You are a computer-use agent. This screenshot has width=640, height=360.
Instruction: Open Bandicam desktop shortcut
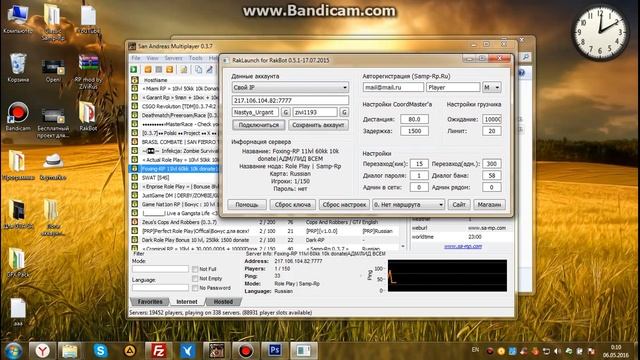[18, 116]
